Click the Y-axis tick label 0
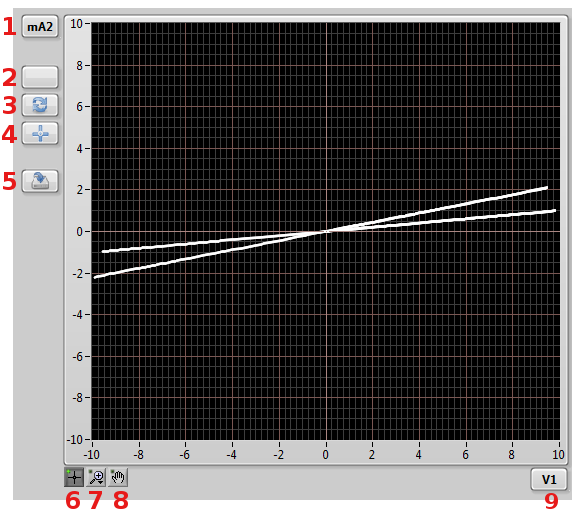This screenshot has height=512, width=572. 80,232
